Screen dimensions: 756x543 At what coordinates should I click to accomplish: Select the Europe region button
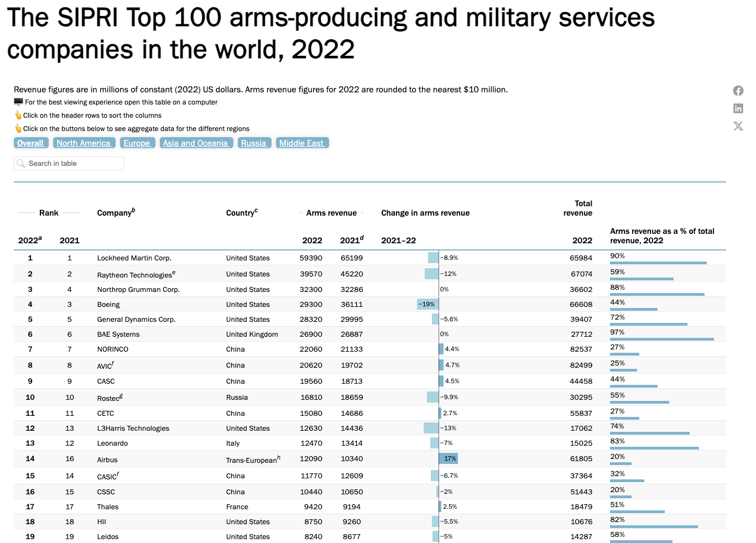(x=137, y=143)
